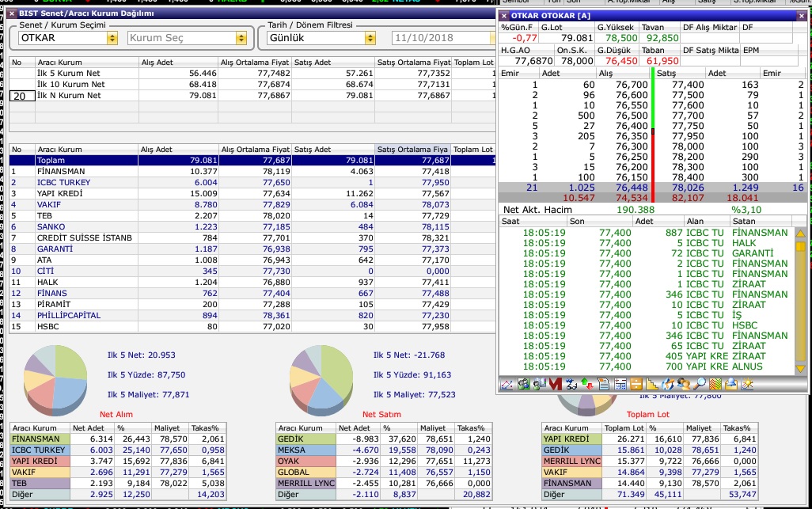
Task: Click the Net Alım pie chart
Action: 55,380
